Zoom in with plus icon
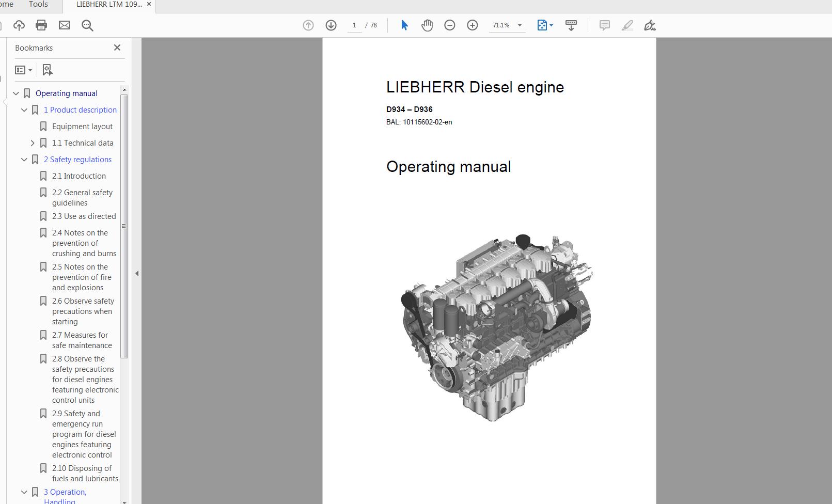The image size is (832, 504). [473, 25]
